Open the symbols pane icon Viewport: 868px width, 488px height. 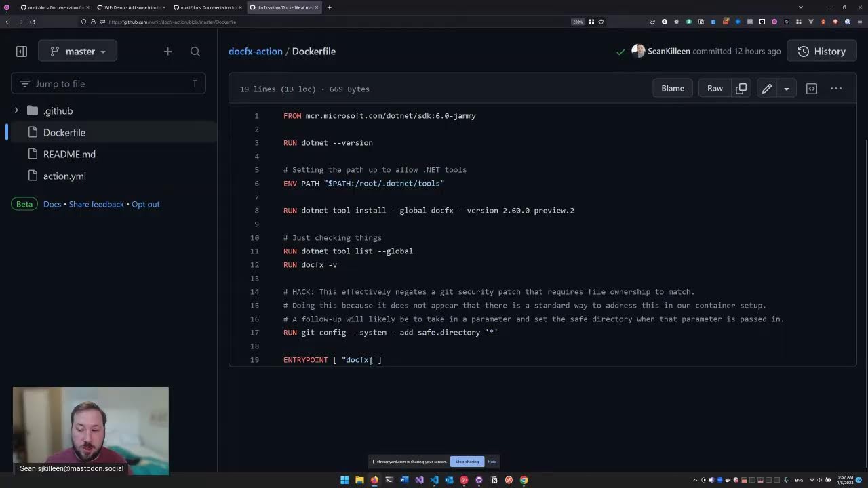point(812,89)
